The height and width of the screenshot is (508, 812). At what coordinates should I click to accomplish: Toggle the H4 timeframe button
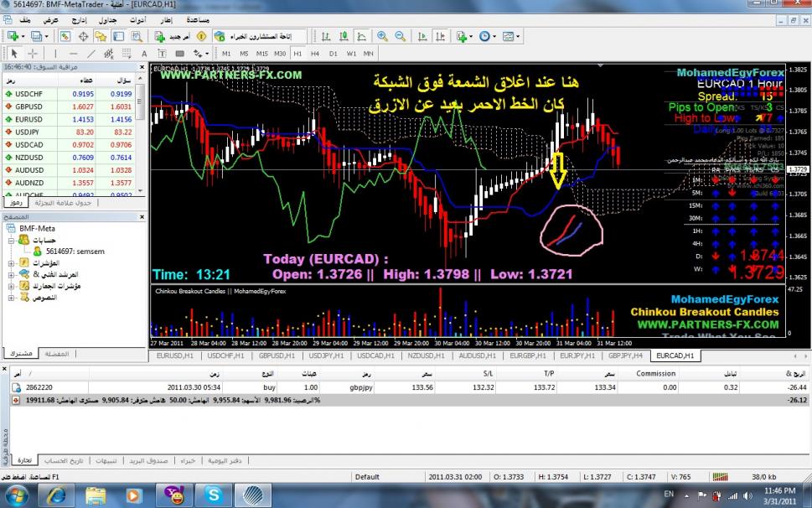click(x=315, y=53)
